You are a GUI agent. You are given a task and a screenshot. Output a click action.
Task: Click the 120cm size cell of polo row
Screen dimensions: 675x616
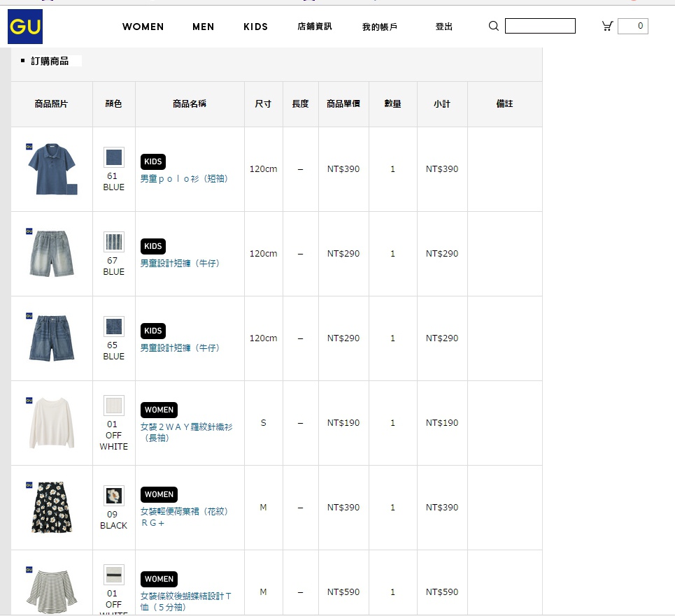coord(264,169)
